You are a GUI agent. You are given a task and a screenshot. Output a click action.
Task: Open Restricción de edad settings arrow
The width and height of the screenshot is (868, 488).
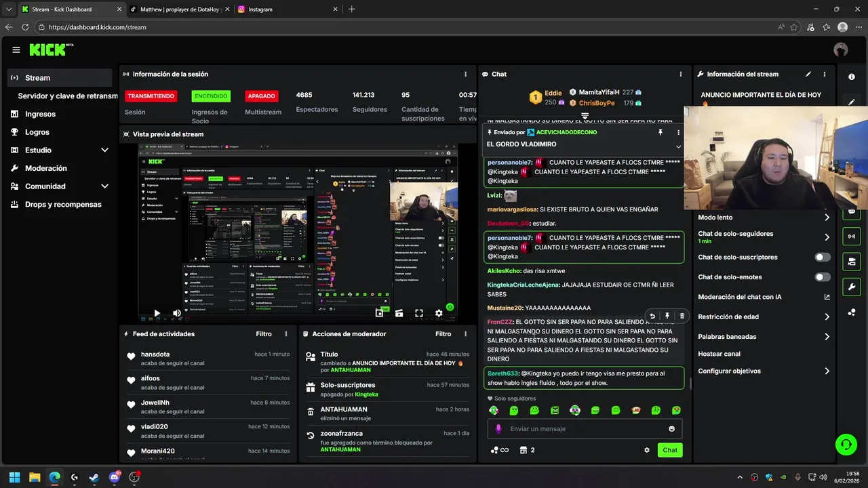point(827,317)
